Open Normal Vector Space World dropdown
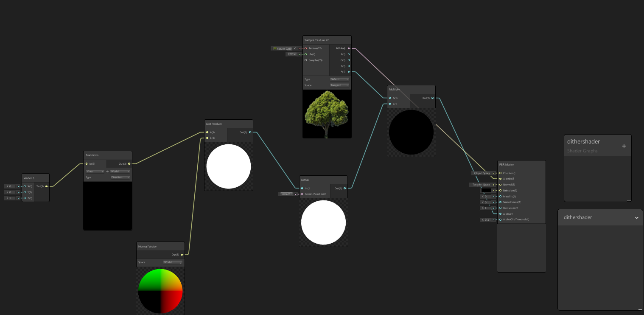 (x=173, y=262)
